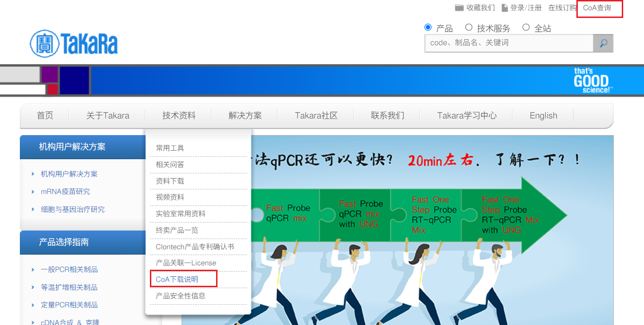Open the 技术资料 menu
Image resolution: width=644 pixels, height=325 pixels.
point(179,116)
